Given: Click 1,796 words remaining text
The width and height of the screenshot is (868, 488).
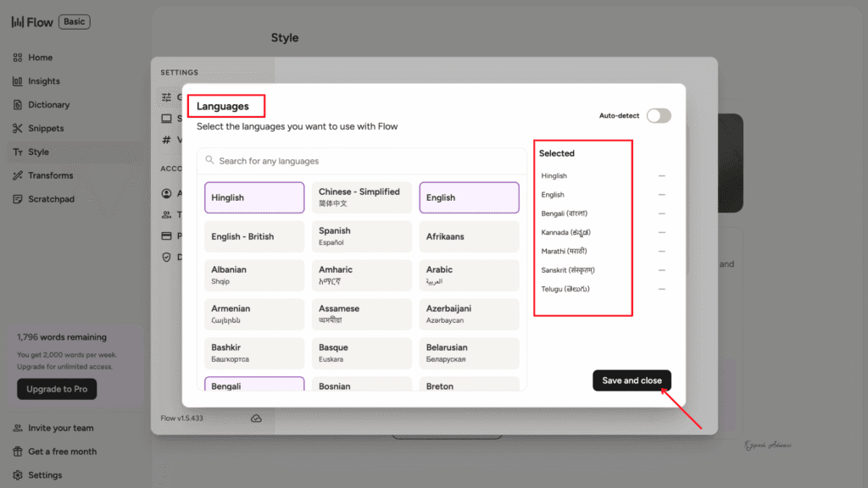Looking at the screenshot, I should click(61, 337).
